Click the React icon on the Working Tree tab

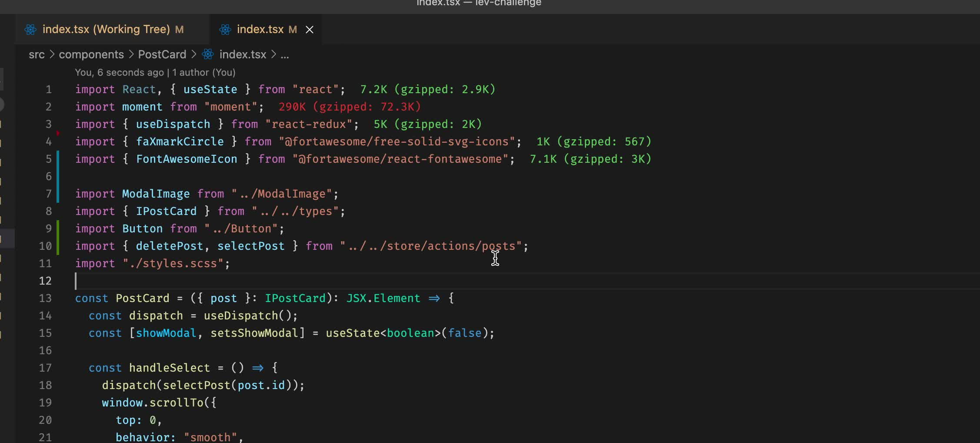[x=30, y=30]
